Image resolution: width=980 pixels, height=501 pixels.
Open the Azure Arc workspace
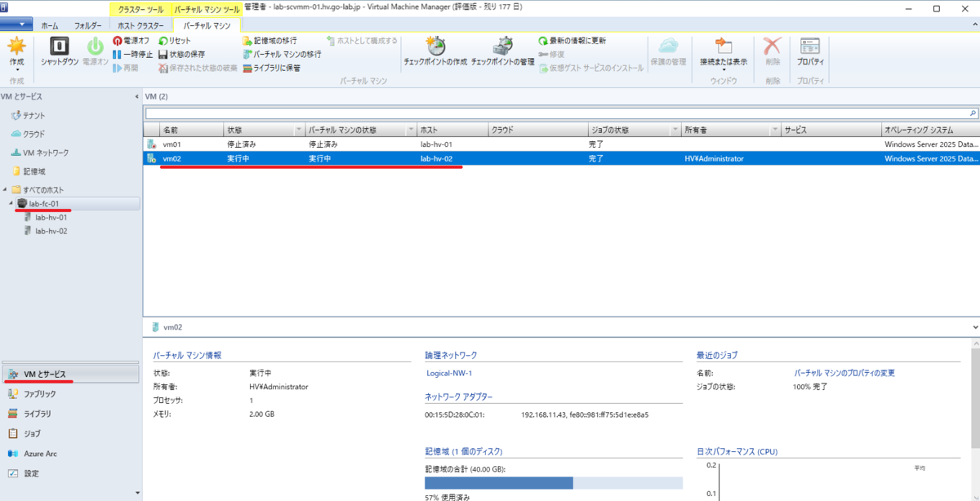[70, 453]
